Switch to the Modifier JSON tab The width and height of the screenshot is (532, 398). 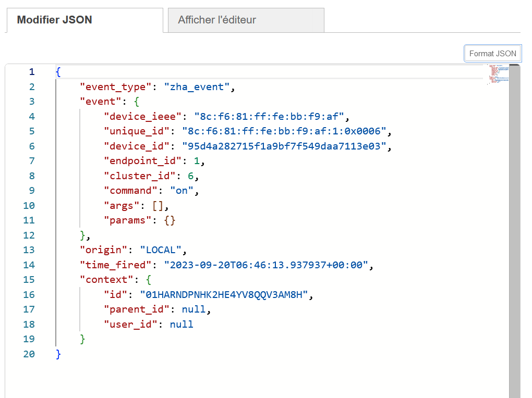tap(55, 20)
